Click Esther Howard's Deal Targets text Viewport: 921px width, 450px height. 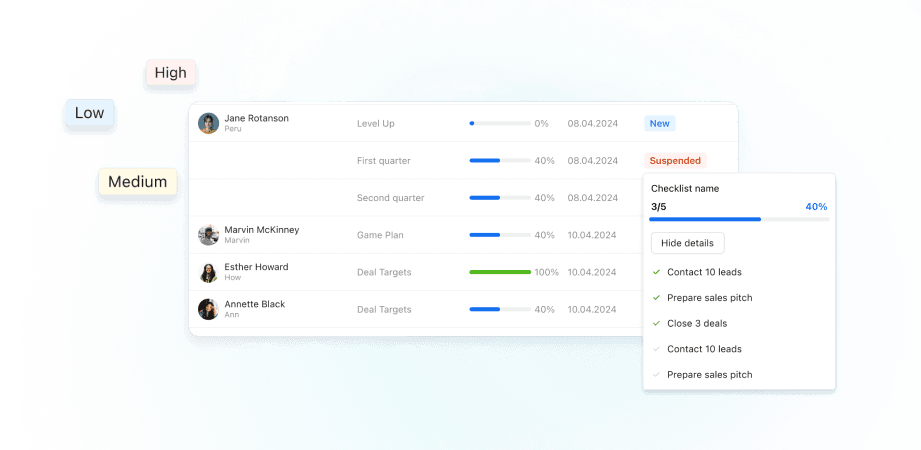[x=384, y=273]
